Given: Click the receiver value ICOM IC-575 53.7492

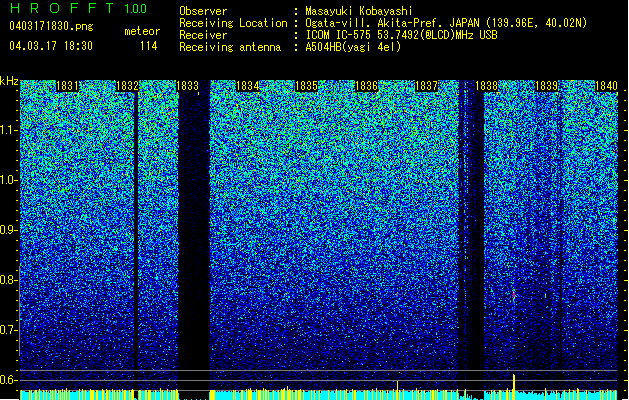Looking at the screenshot, I should point(402,35).
